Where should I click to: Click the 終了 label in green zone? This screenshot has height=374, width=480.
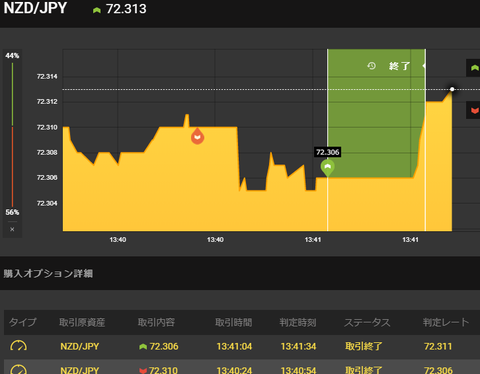tap(399, 66)
